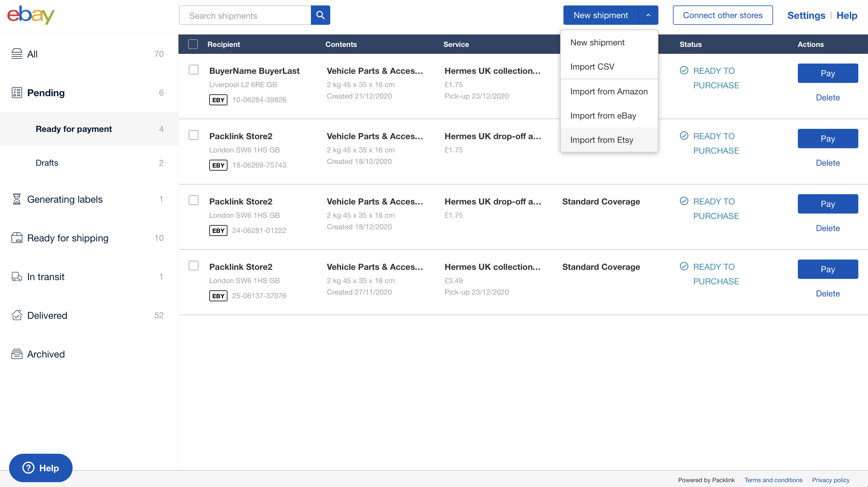Screen dimensions: 868x487
Task: Open the Drafts subsection
Action: 89,163
